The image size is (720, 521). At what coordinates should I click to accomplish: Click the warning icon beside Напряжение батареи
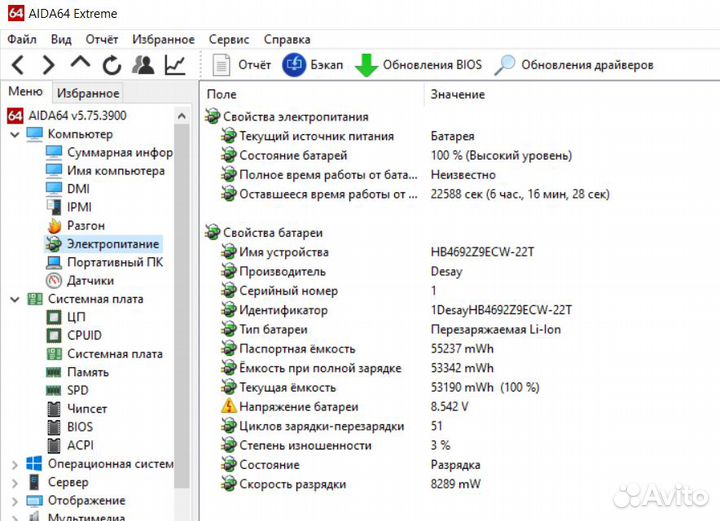pyautogui.click(x=229, y=406)
